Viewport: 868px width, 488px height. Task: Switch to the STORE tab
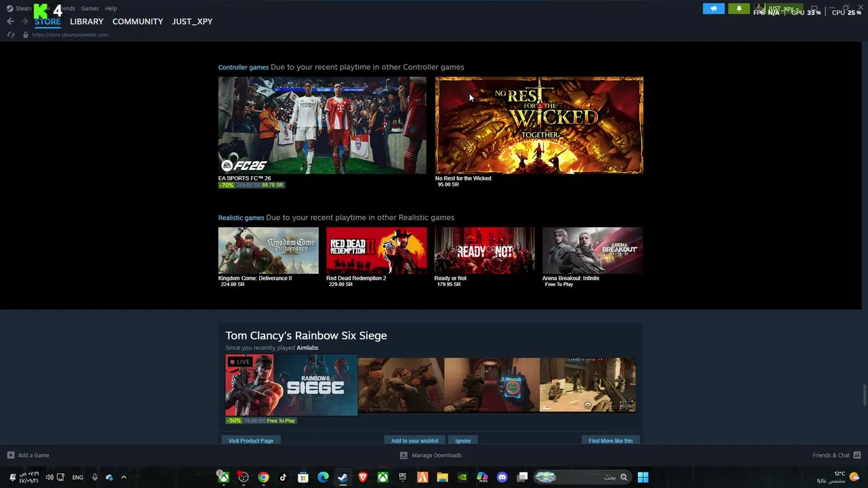pyautogui.click(x=47, y=22)
